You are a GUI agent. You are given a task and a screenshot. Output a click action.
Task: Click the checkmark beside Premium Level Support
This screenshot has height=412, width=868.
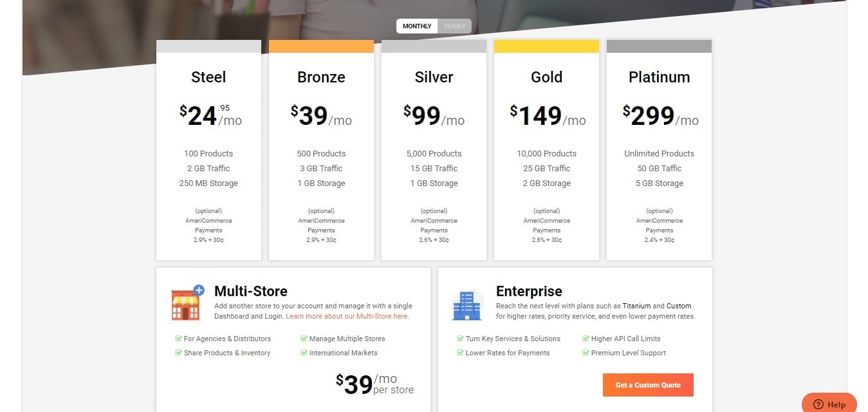click(x=586, y=353)
